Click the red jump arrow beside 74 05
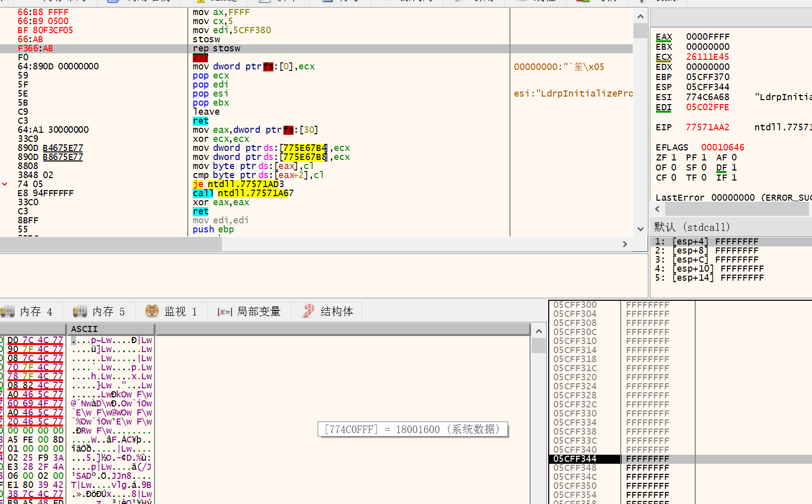This screenshot has width=812, height=504. coord(5,184)
